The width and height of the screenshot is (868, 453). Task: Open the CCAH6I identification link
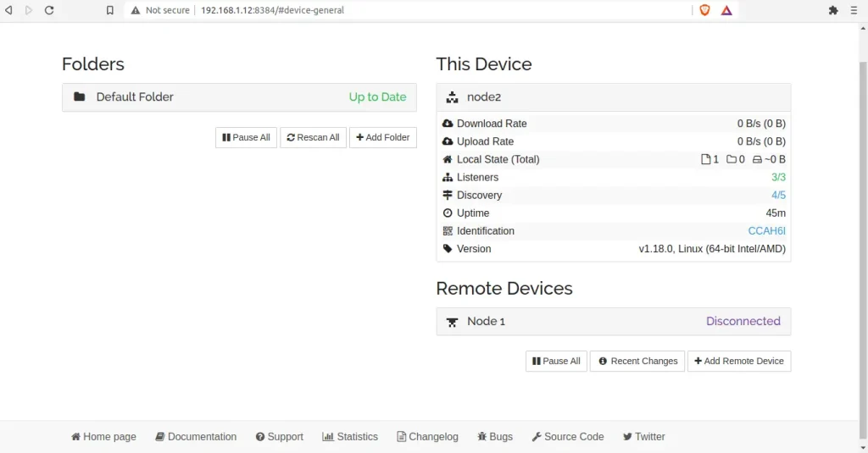coord(766,230)
